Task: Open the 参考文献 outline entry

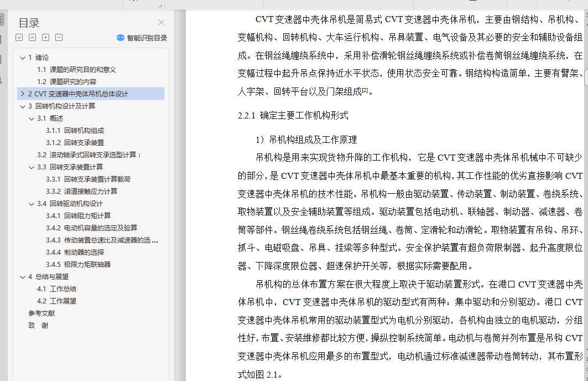Action: click(41, 313)
